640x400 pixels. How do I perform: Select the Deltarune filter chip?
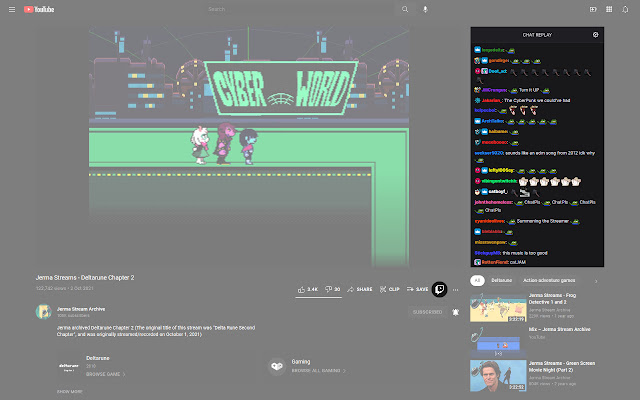pyautogui.click(x=502, y=280)
